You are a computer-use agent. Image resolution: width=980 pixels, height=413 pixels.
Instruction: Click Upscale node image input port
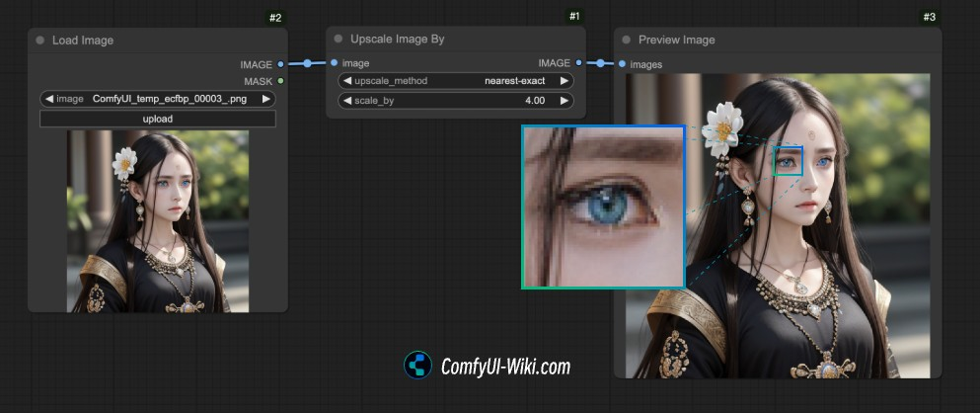(x=335, y=63)
